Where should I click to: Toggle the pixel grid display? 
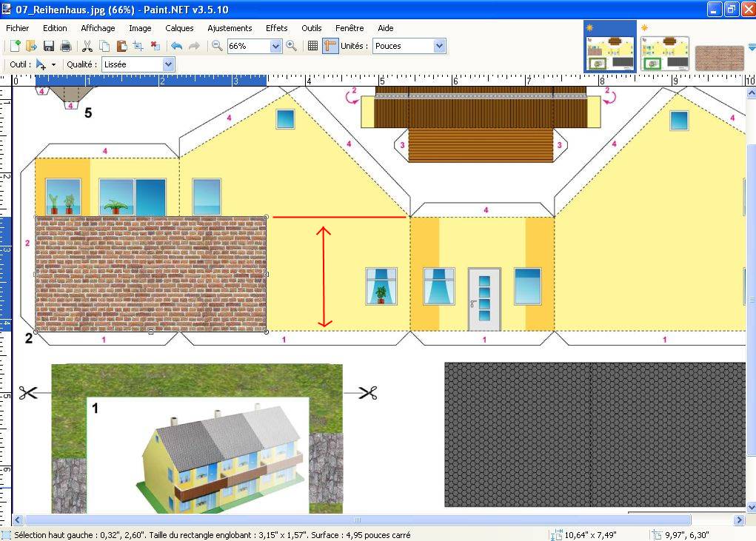[312, 46]
